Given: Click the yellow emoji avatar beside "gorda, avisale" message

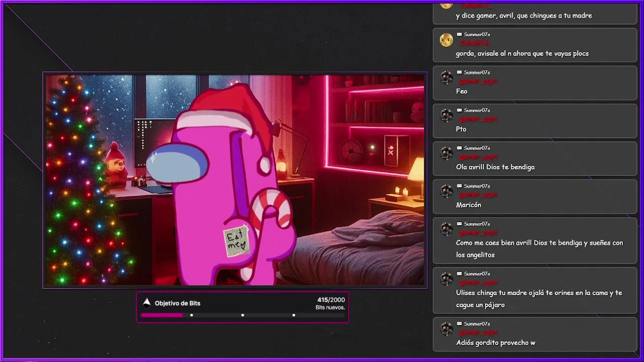Looking at the screenshot, I should 446,40.
